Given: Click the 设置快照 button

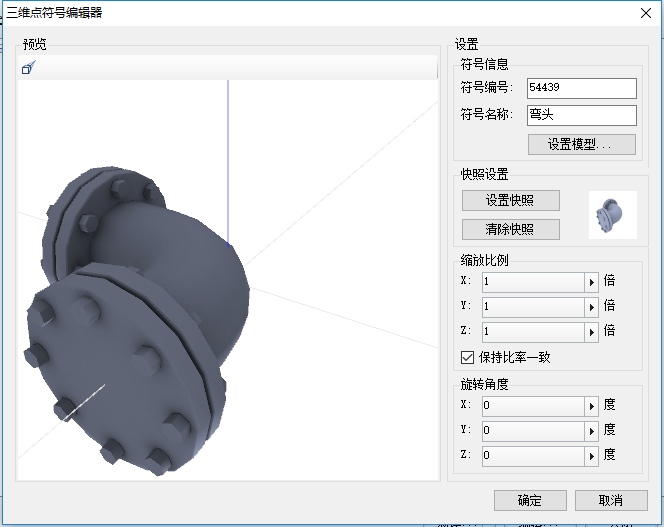Looking at the screenshot, I should pos(510,200).
